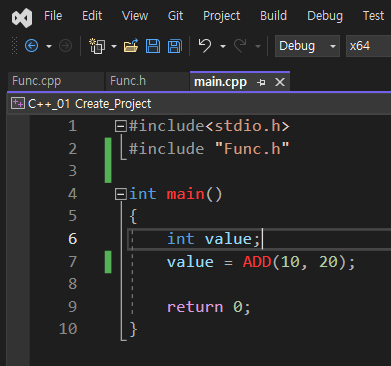Open the File menu

[53, 16]
